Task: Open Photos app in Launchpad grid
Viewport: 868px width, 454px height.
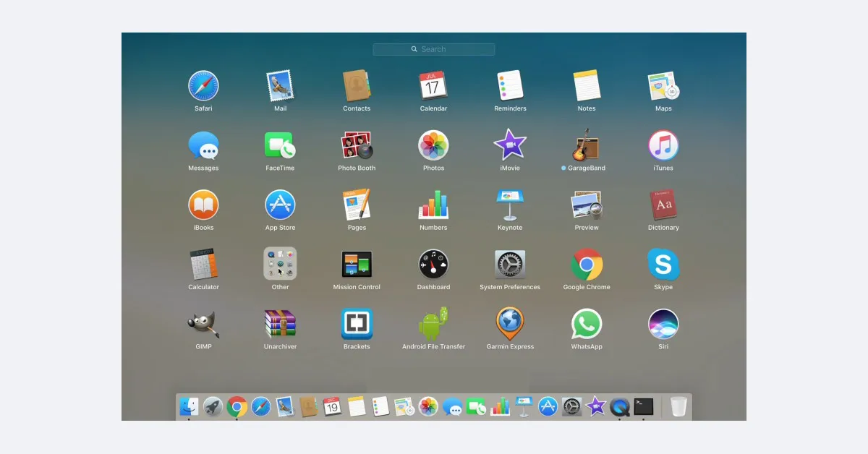Action: click(x=433, y=145)
